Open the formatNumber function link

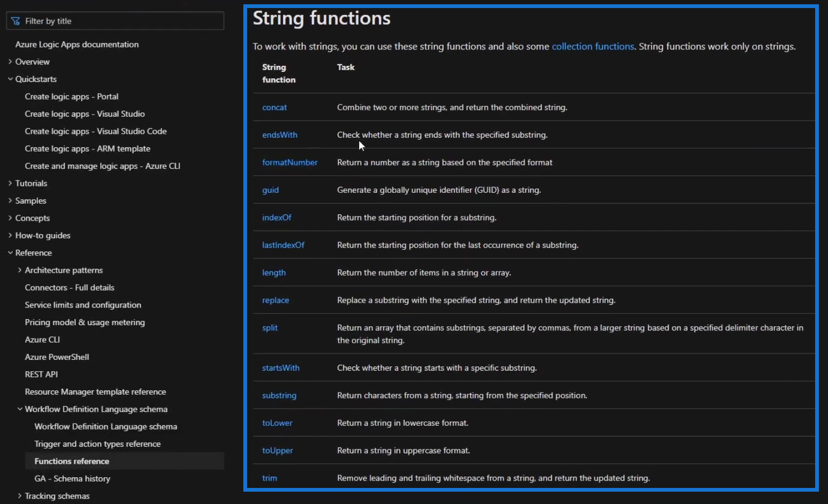pyautogui.click(x=290, y=162)
